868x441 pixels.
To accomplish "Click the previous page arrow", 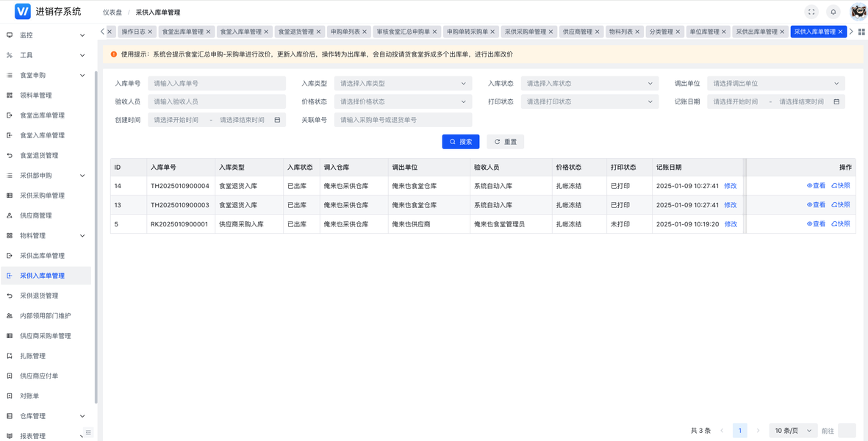I will (722, 431).
